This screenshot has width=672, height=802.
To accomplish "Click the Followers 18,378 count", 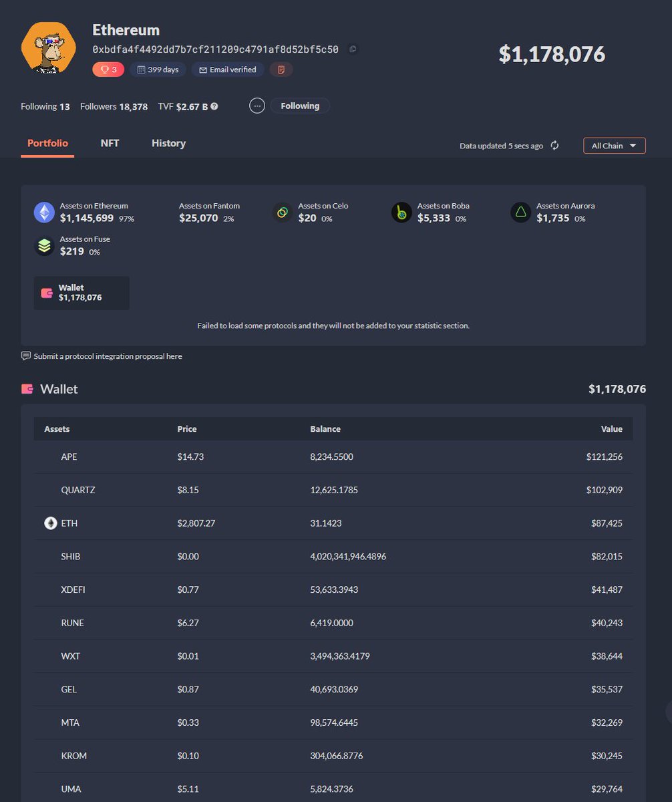I will (114, 106).
